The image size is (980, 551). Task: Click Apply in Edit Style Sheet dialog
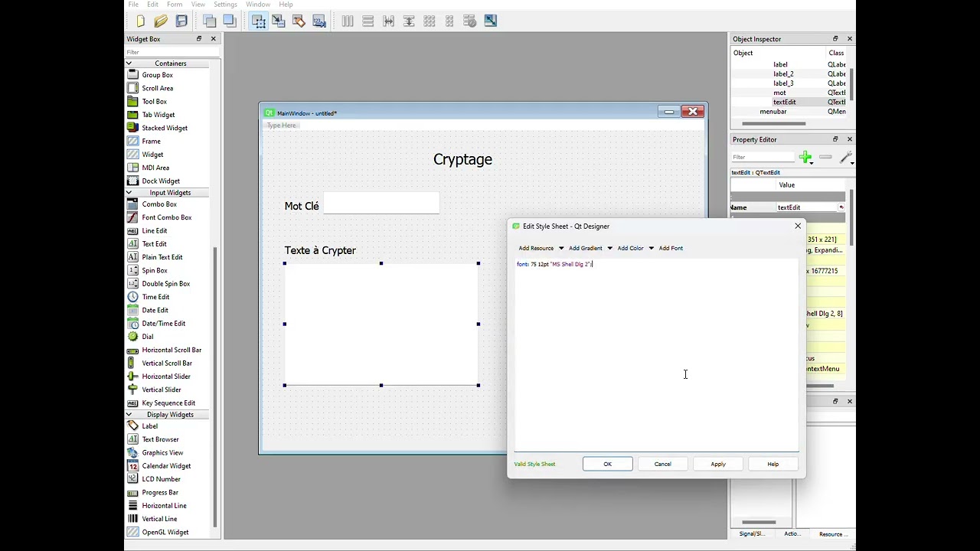pos(717,465)
